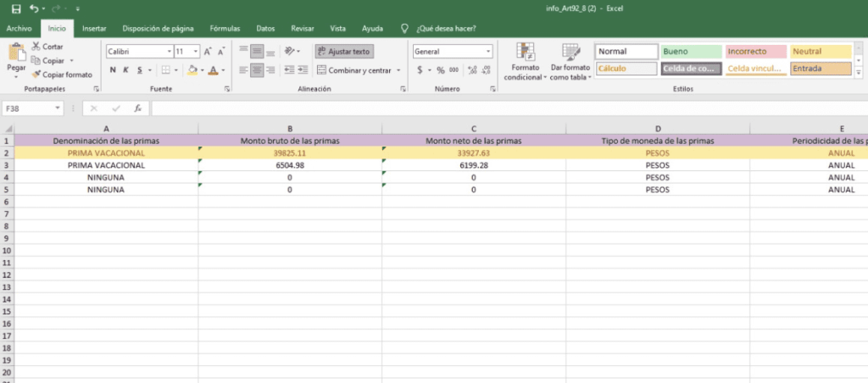Increase font size with the larger A icon
The image size is (868, 383).
pyautogui.click(x=208, y=52)
